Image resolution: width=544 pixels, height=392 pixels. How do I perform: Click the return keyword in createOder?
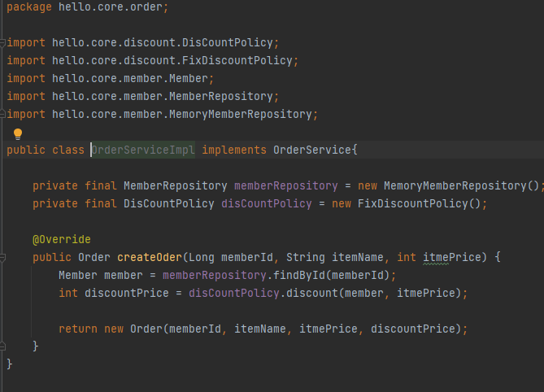78,329
